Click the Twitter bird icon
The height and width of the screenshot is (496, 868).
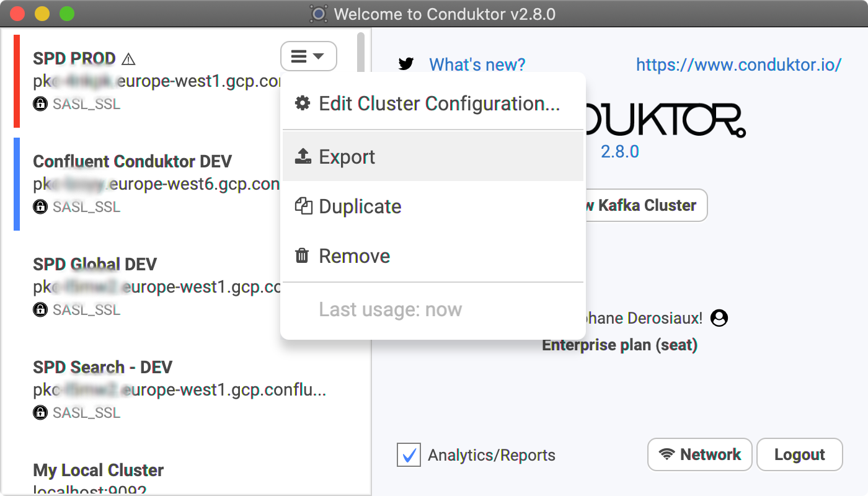pos(406,64)
